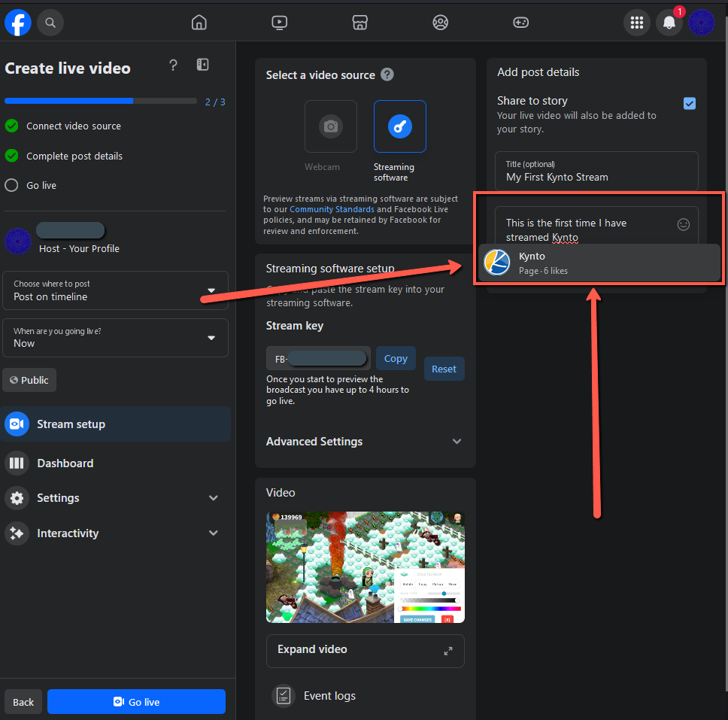
Task: Click the host profile avatar in sidebar
Action: (x=17, y=241)
